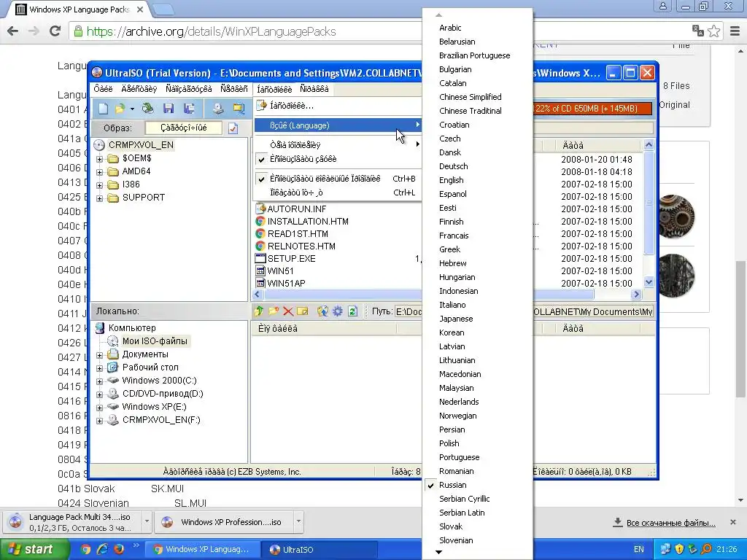Open the dropdown arrow beside Open icon
This screenshot has width=747, height=560.
click(x=132, y=109)
